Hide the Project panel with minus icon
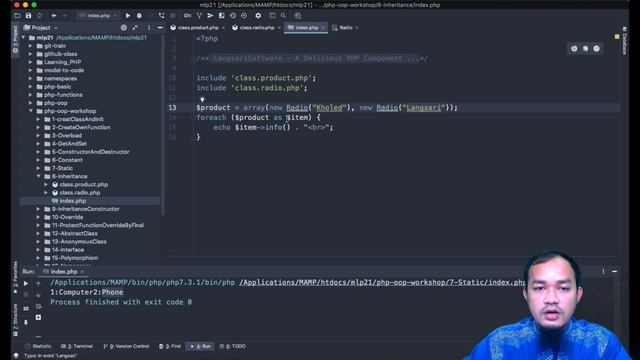Screen dimensions: 640x360 160,28
